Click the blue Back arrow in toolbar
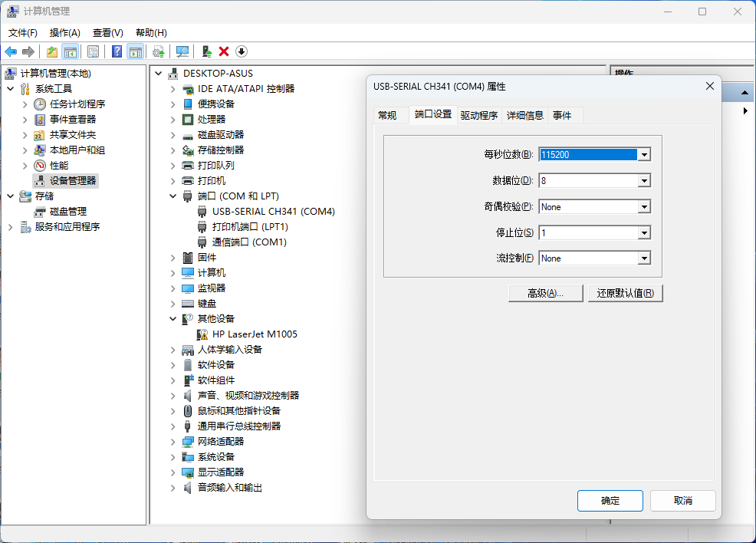This screenshot has width=756, height=543. (x=11, y=51)
